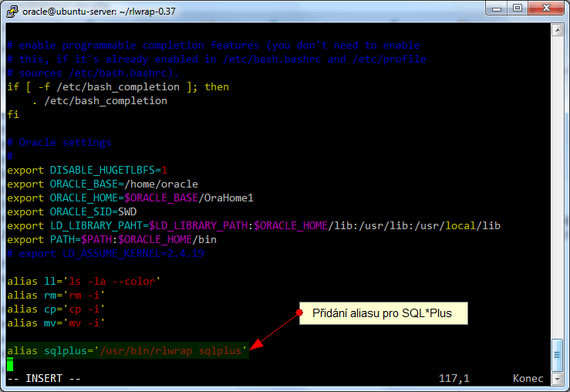This screenshot has height=392, width=570.
Task: Click the line 'export ORACLE_SID=SWD'
Action: pyautogui.click(x=72, y=211)
